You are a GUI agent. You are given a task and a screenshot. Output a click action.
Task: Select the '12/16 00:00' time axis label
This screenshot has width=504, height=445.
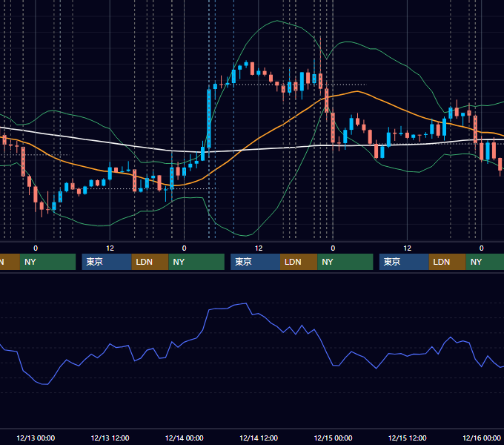[x=482, y=438]
